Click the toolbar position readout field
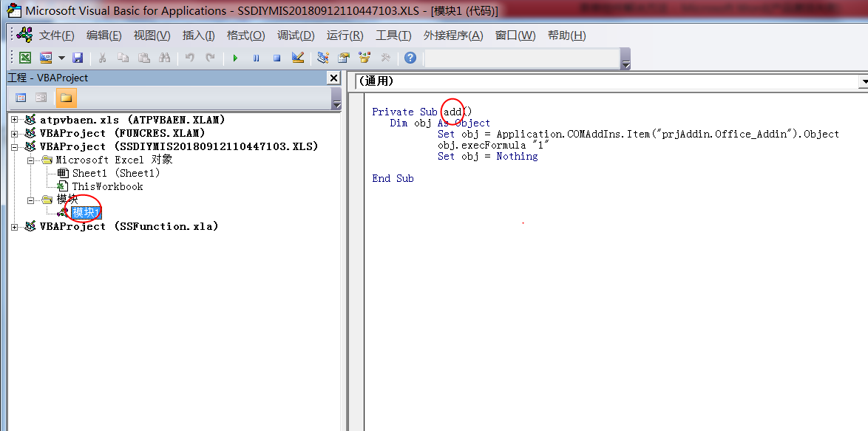Viewport: 868px width, 431px height. pos(521,58)
